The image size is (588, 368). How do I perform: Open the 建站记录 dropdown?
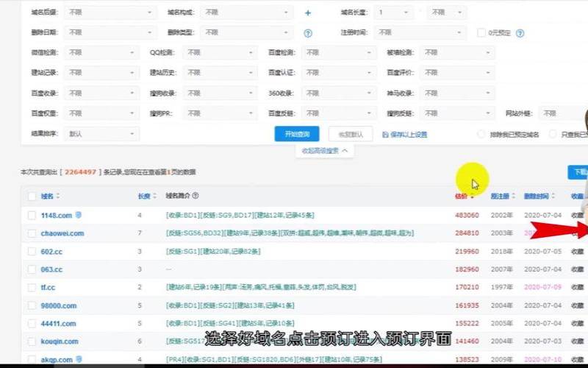pyautogui.click(x=101, y=72)
